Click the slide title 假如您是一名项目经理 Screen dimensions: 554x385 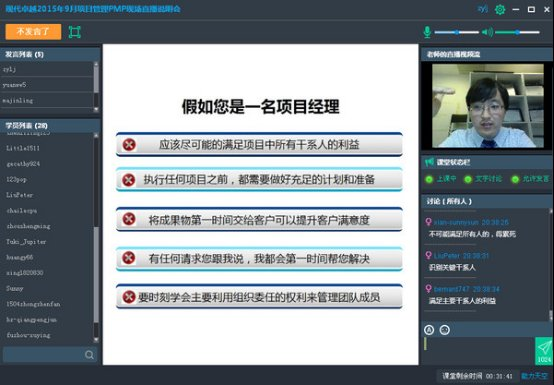pyautogui.click(x=261, y=106)
